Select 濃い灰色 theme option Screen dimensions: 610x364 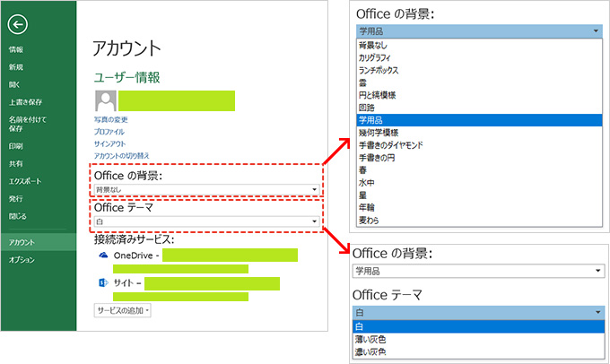(478, 351)
